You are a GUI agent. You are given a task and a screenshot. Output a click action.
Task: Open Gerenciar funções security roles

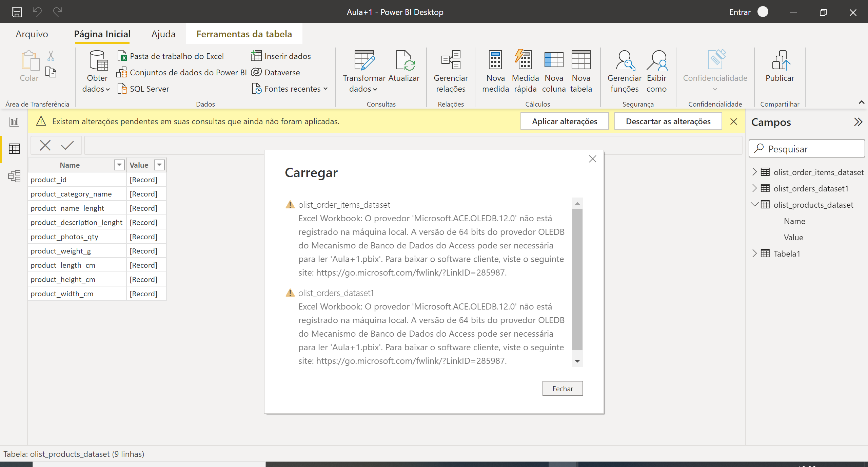click(625, 71)
